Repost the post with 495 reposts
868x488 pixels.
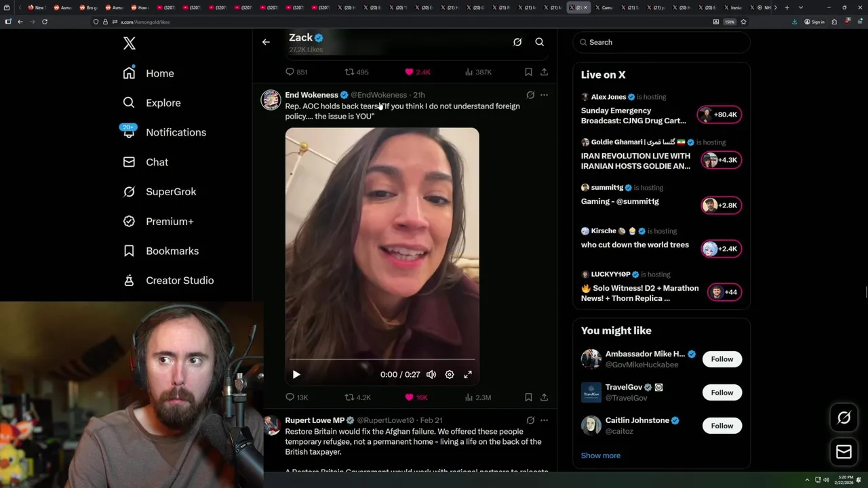(357, 72)
